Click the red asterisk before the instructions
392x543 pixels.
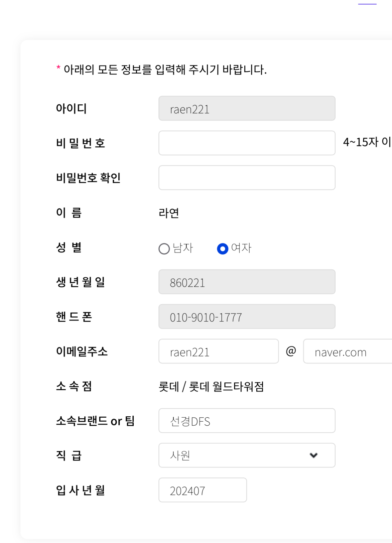(x=59, y=68)
